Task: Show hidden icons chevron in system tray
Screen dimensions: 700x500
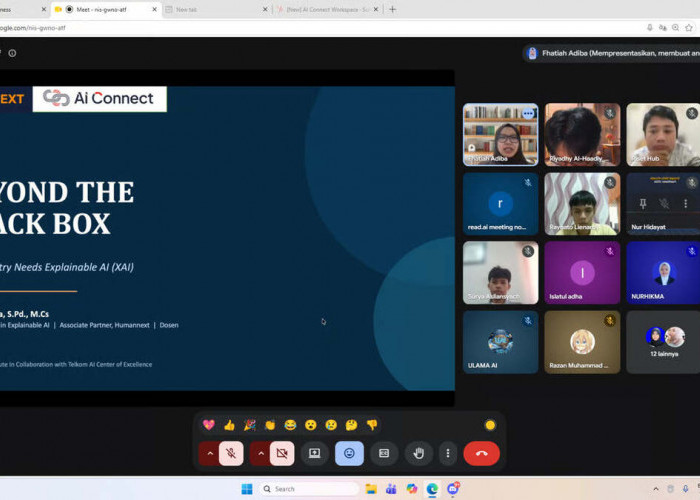Action: pyautogui.click(x=656, y=489)
